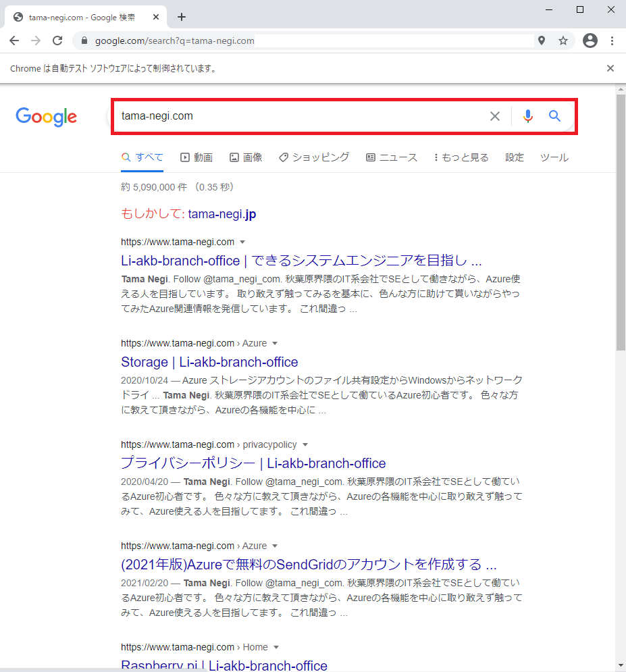Switch to the ニュース tab

click(392, 157)
